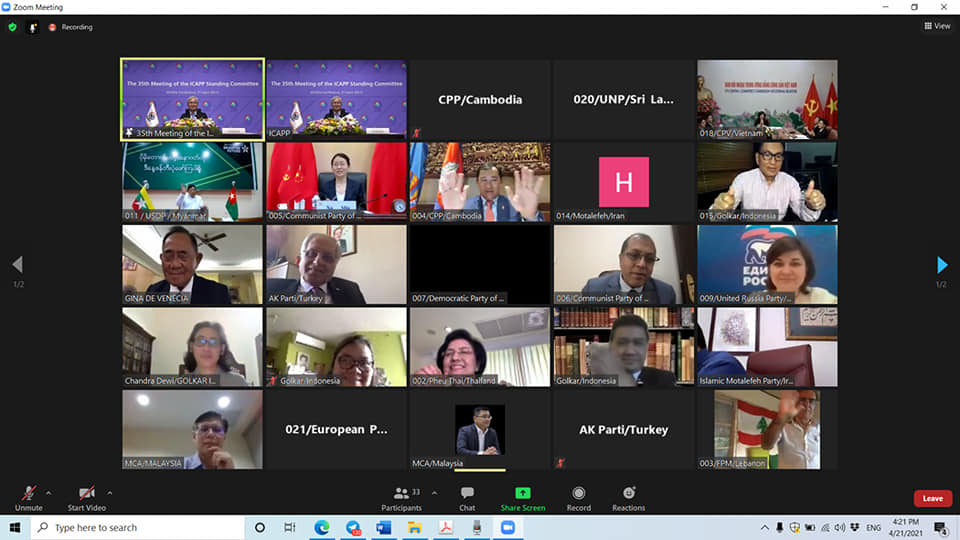Expand audio options arrow next to Unmute
The image size is (960, 540).
pos(48,493)
